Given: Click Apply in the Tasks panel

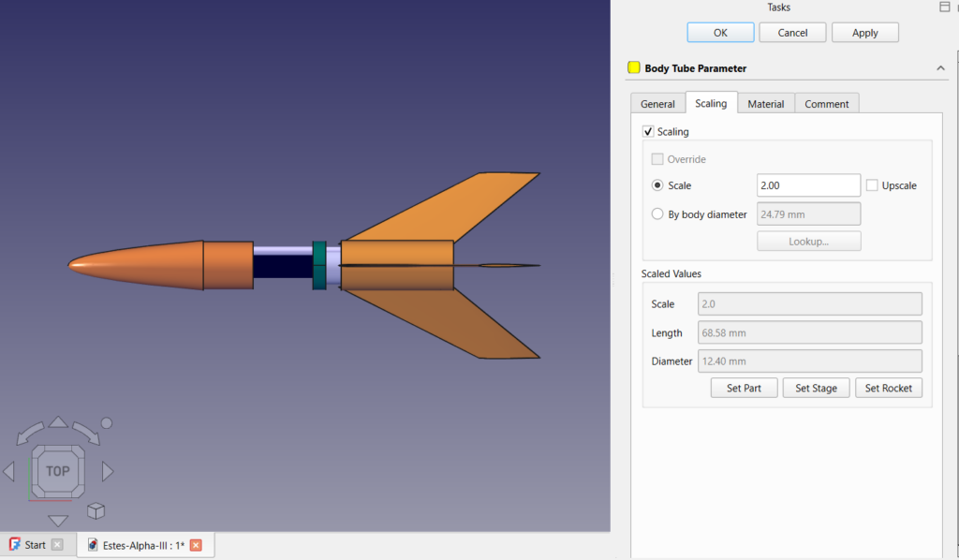Looking at the screenshot, I should click(864, 33).
